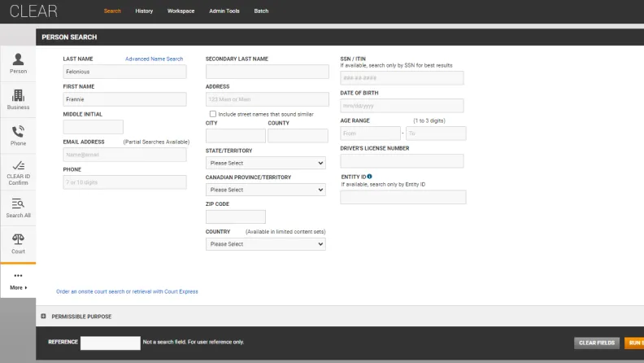Expand the More sidebar menu

[x=18, y=282]
